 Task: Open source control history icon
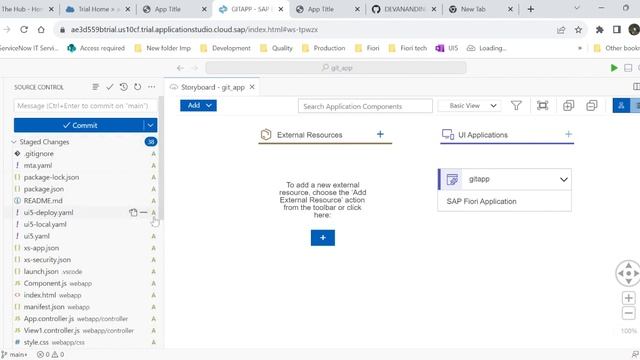(x=124, y=87)
